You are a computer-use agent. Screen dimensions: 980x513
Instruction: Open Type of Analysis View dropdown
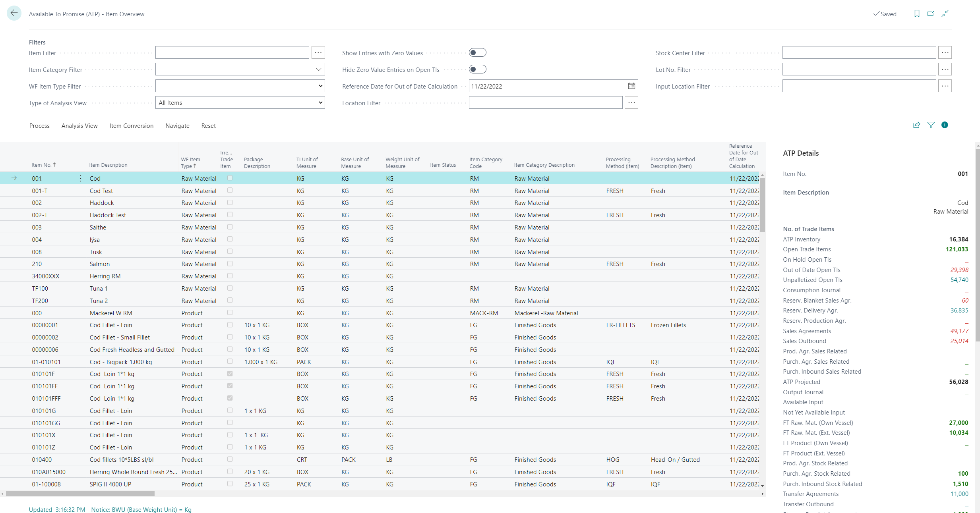(x=320, y=103)
